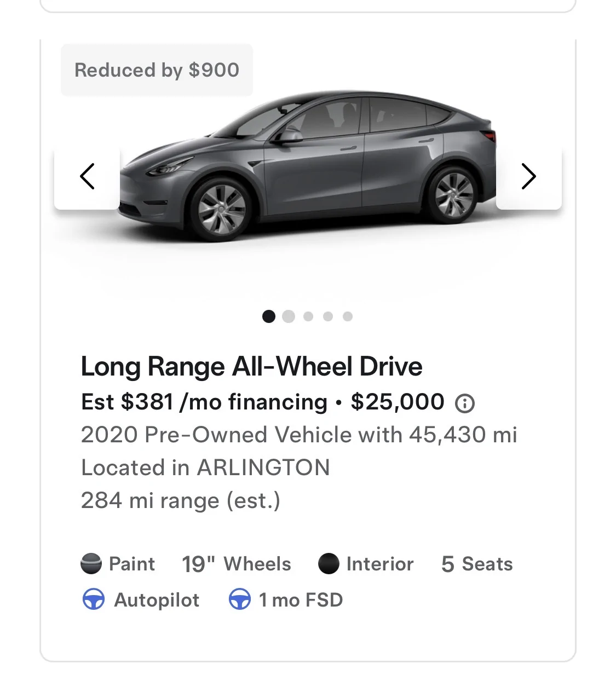Select the fifth carousel dot
This screenshot has height=681, width=616.
(x=348, y=316)
